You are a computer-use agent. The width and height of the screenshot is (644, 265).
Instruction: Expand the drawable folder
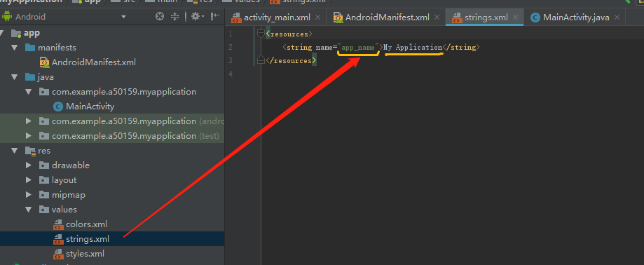pyautogui.click(x=28, y=165)
